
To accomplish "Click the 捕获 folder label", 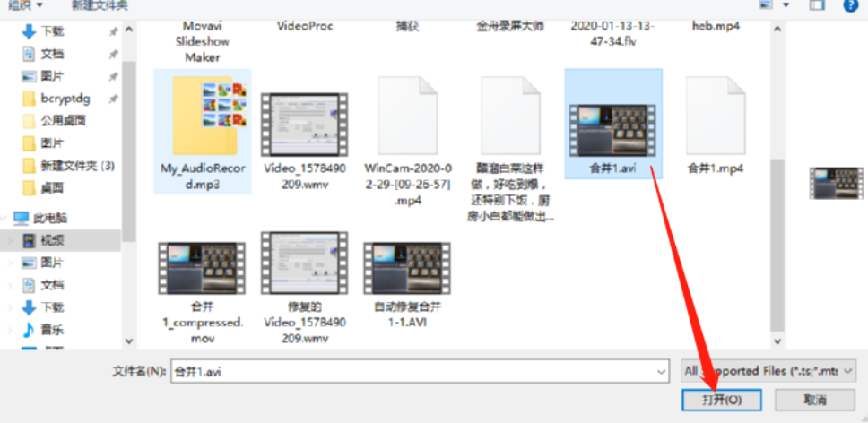I will pyautogui.click(x=407, y=26).
